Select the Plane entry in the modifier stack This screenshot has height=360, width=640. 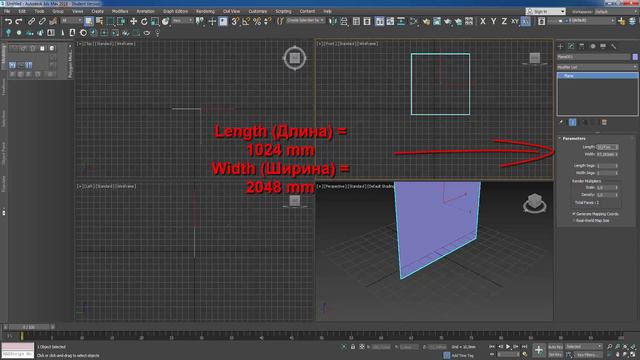(598, 76)
